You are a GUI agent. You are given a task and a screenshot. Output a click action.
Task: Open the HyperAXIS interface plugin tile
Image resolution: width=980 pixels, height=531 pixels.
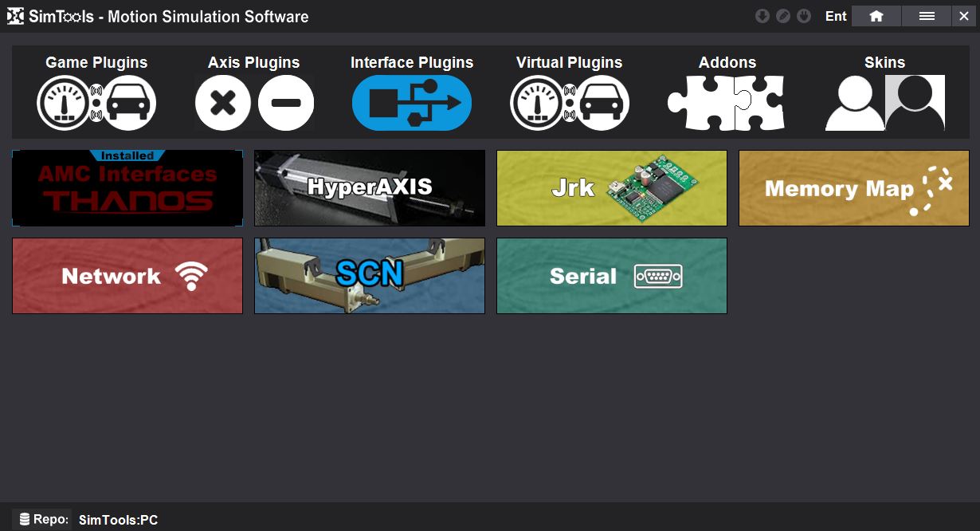370,188
